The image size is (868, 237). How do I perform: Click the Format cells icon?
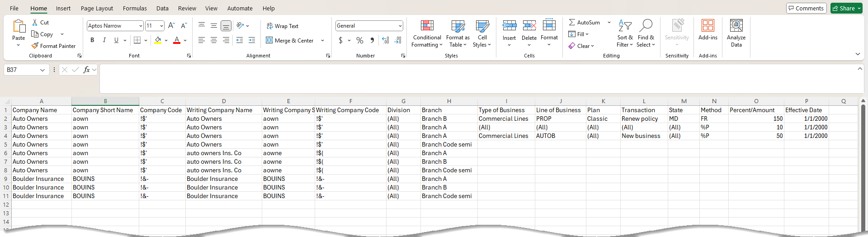pyautogui.click(x=549, y=24)
